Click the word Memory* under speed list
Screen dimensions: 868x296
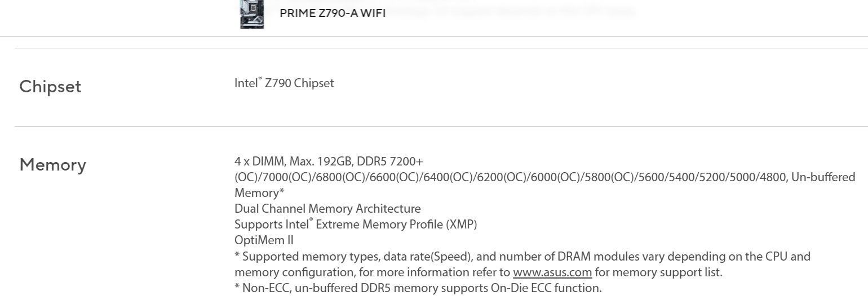click(x=259, y=193)
